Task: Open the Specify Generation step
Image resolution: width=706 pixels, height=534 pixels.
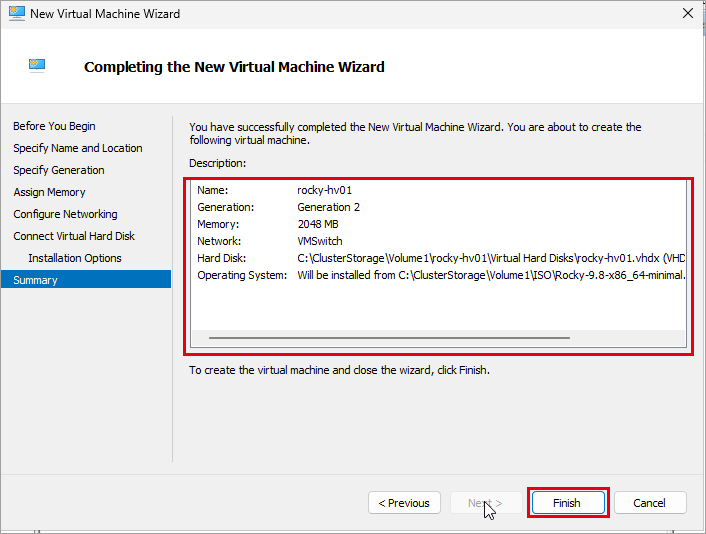Action: pyautogui.click(x=59, y=170)
